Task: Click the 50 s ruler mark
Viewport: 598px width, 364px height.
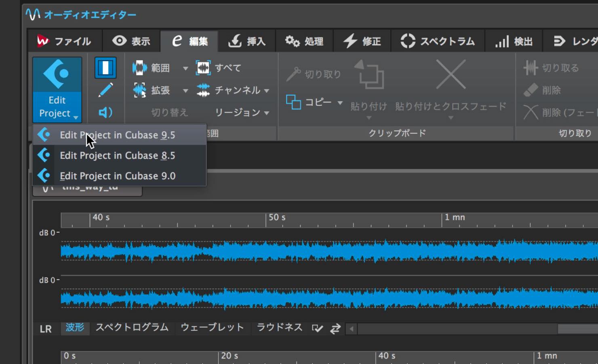Action: [x=277, y=218]
